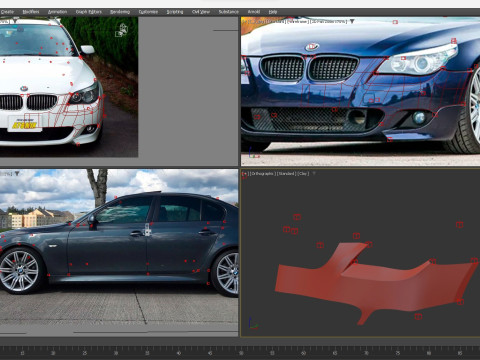Click the filter icon in the blue car front viewport

[x=352, y=22]
